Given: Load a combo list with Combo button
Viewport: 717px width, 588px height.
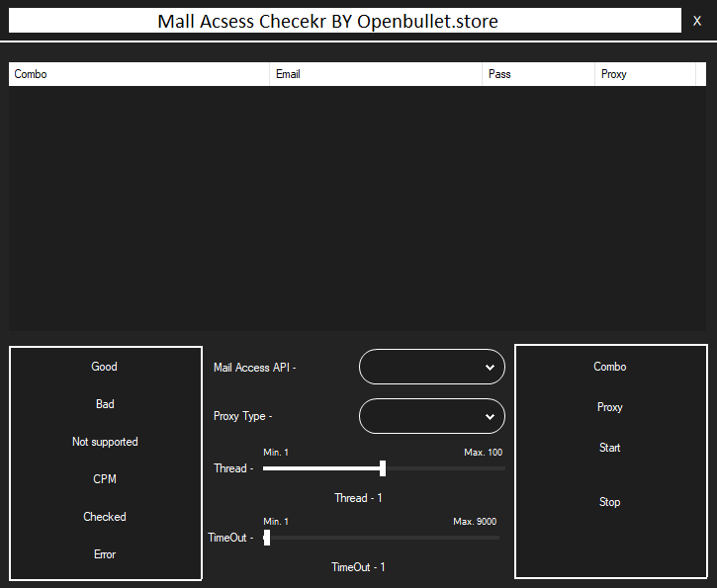Looking at the screenshot, I should point(609,367).
